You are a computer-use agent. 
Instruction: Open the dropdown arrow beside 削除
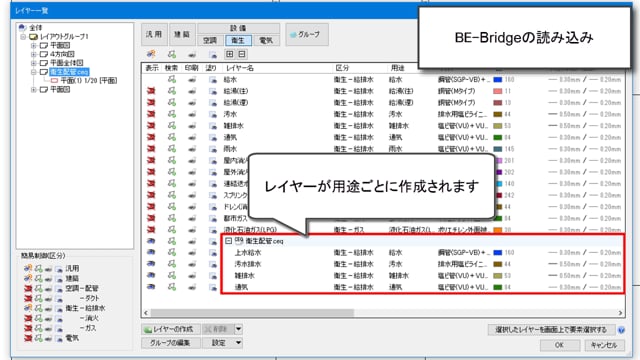238,329
